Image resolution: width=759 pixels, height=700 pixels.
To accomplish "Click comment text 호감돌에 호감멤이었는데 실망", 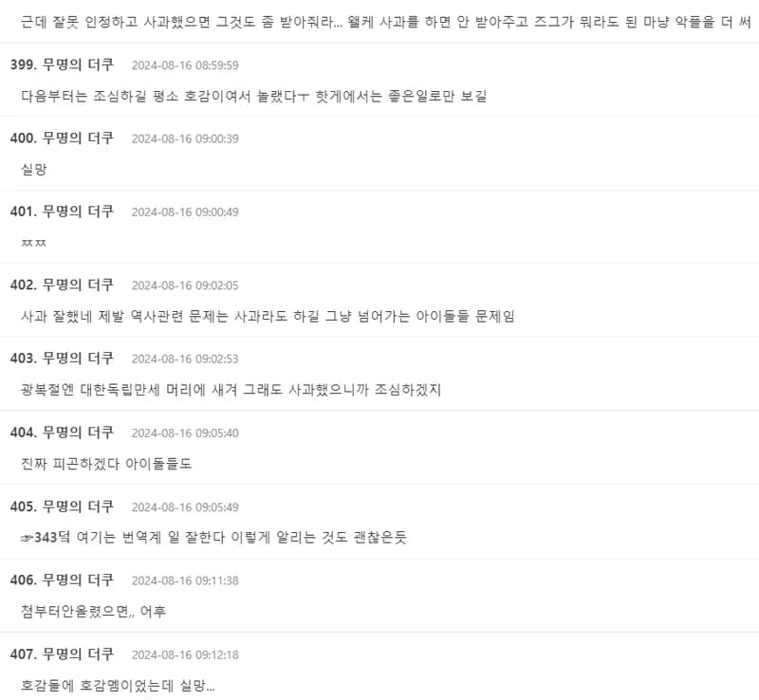I will (x=118, y=686).
